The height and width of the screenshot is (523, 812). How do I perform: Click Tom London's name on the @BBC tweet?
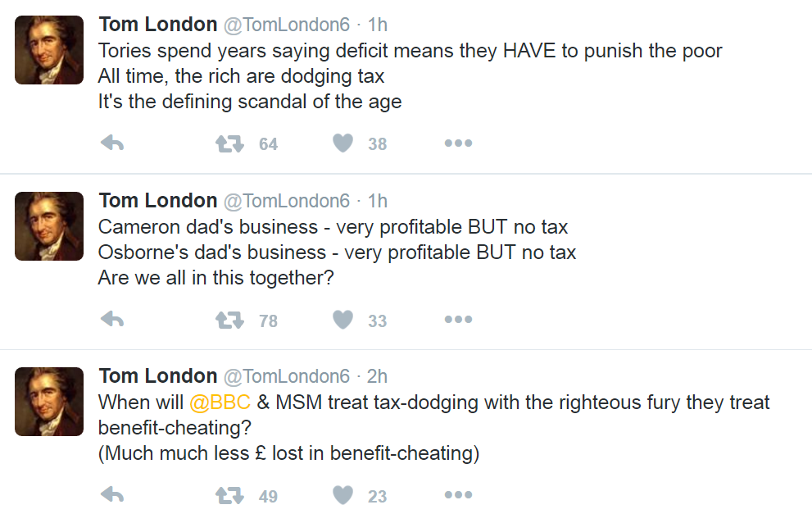click(157, 376)
